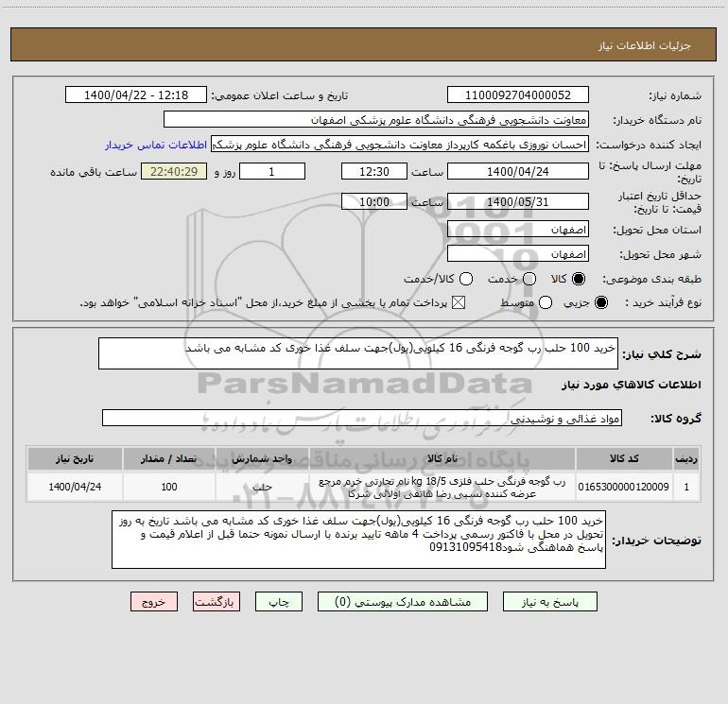Click the شرح کلی نیاز description box
This screenshot has height=704, width=728.
[x=358, y=353]
